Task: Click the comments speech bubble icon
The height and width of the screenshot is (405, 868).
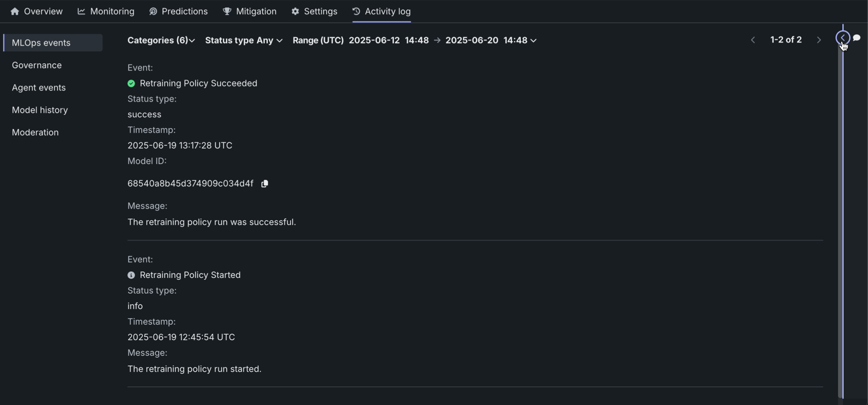Action: point(857,38)
